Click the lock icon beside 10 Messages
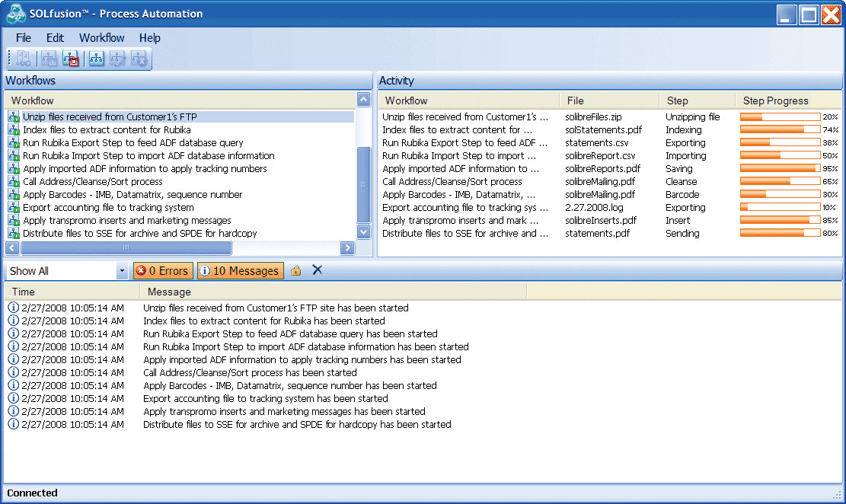Viewport: 846px width, 504px height. click(295, 270)
